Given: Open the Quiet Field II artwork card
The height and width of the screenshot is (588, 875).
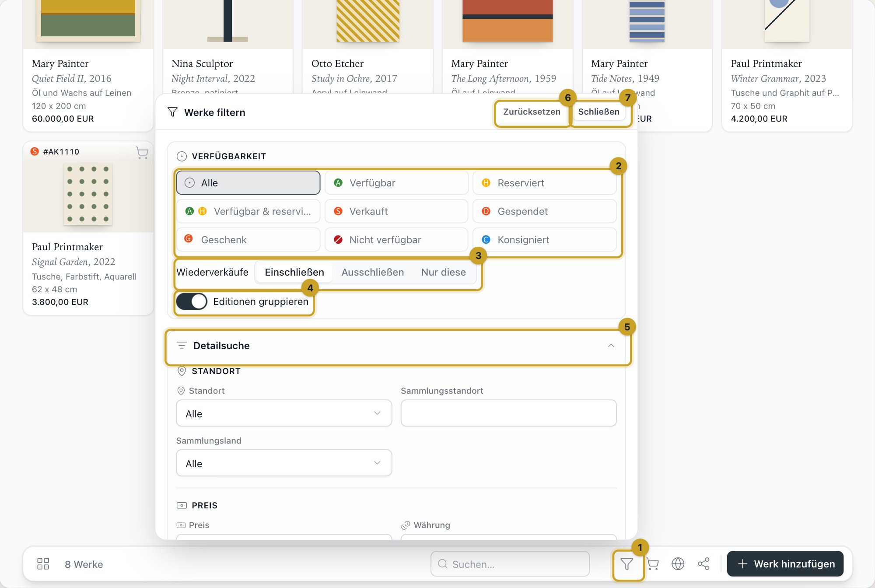Looking at the screenshot, I should click(x=88, y=66).
